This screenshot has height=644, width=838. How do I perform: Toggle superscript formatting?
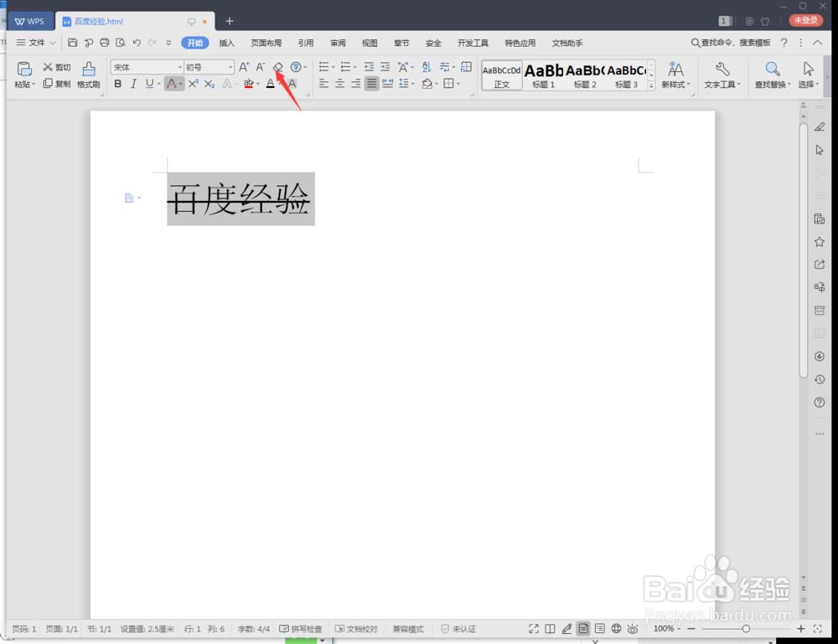[193, 83]
